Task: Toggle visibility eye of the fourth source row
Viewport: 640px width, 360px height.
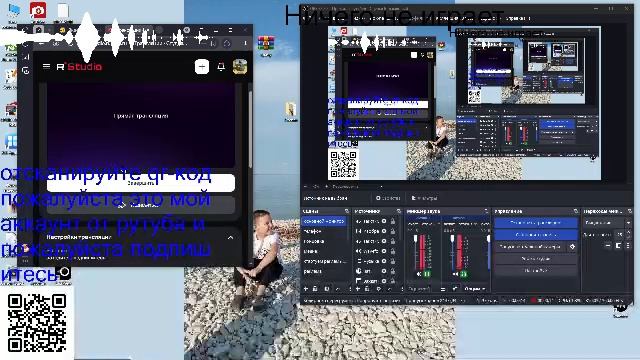Action: (384, 251)
